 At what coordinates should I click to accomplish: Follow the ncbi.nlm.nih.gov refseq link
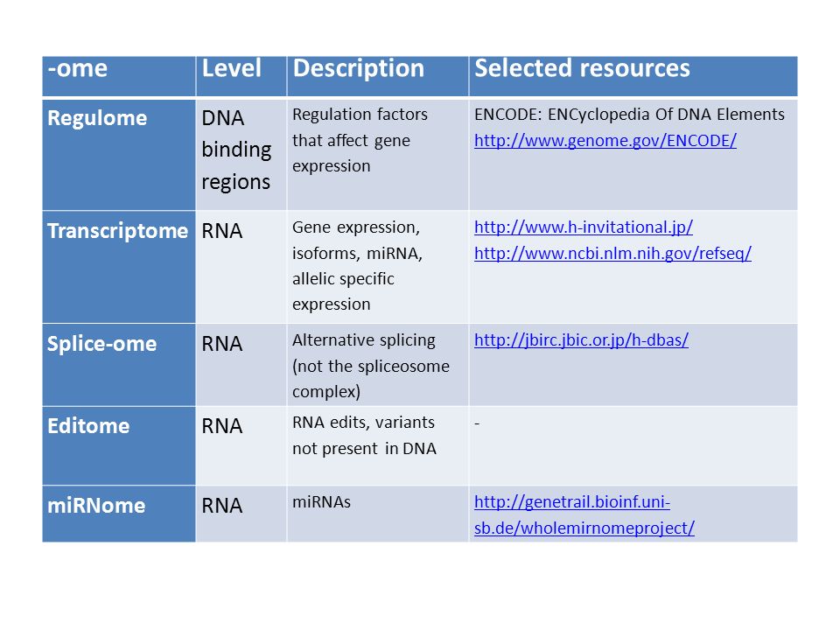point(612,253)
